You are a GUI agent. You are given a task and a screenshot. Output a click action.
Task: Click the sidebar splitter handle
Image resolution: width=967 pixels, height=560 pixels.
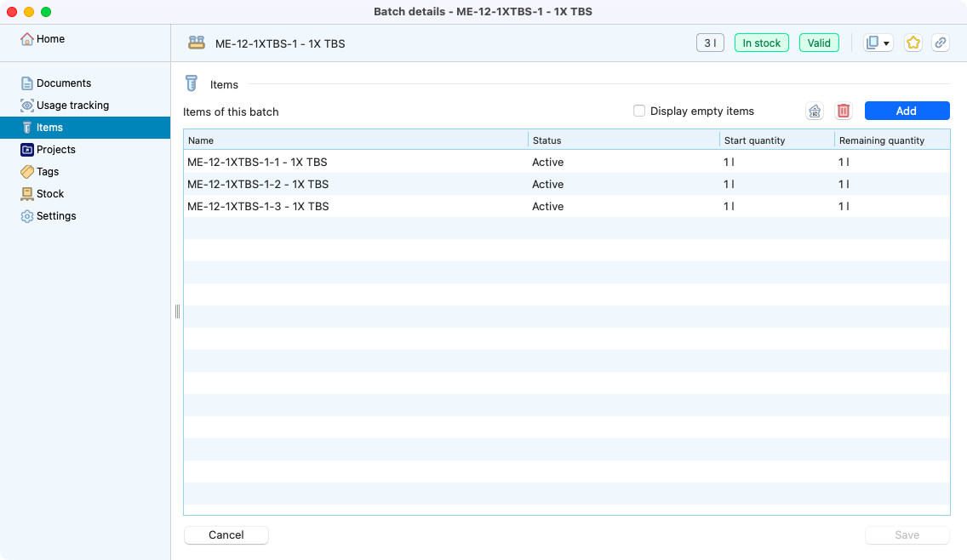pyautogui.click(x=177, y=311)
